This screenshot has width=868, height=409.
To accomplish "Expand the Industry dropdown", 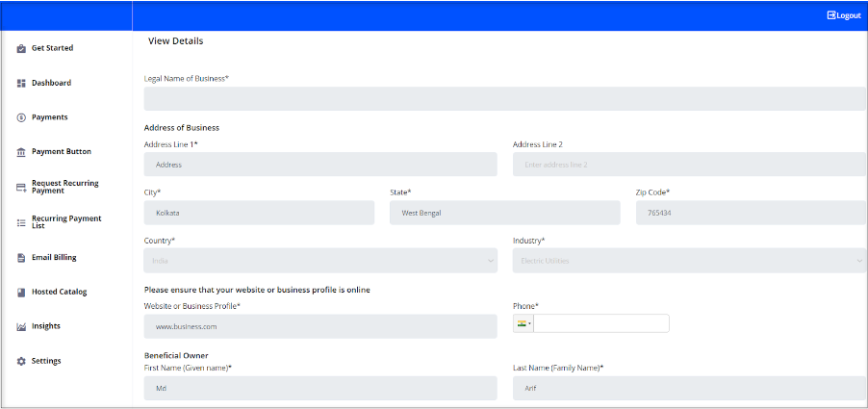I will [689, 261].
